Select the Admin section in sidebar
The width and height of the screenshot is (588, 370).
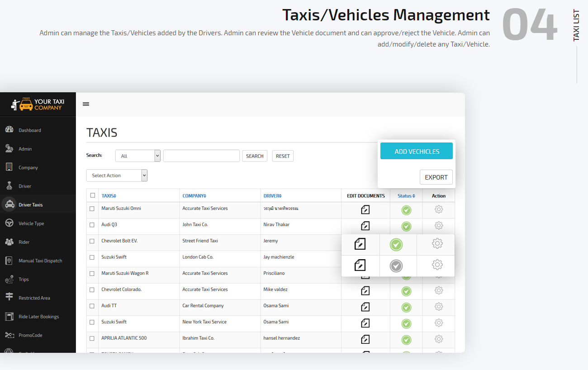coord(25,148)
